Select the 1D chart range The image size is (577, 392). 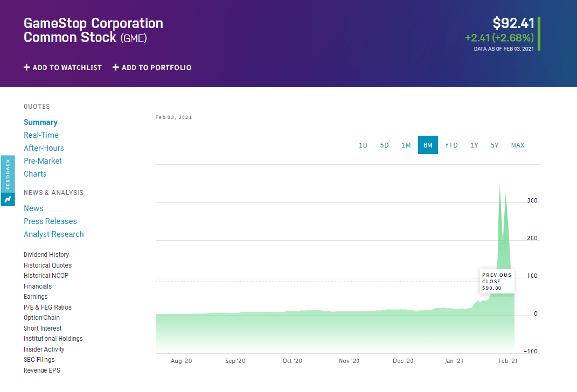[363, 145]
